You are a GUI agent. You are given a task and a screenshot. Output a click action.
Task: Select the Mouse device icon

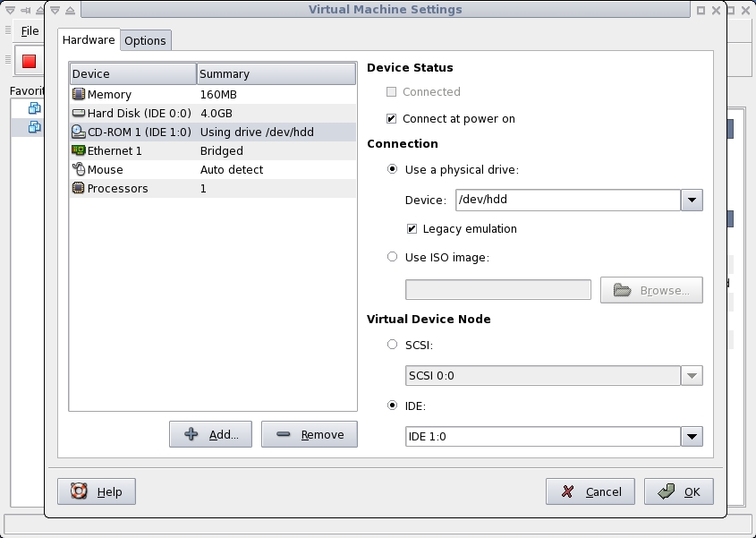click(x=78, y=169)
